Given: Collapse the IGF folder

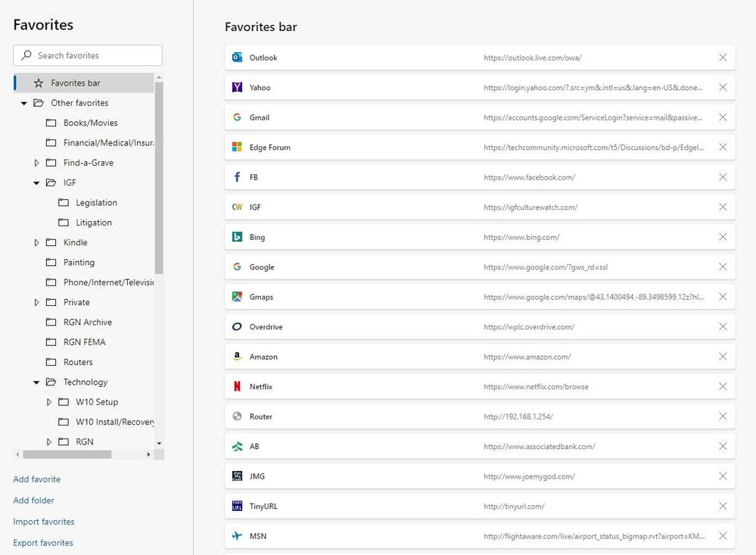Looking at the screenshot, I should pos(36,182).
